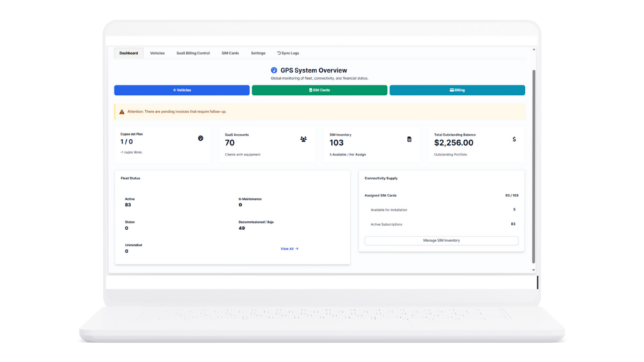Go to the Settings tab
This screenshot has height=362, width=644.
(x=258, y=53)
